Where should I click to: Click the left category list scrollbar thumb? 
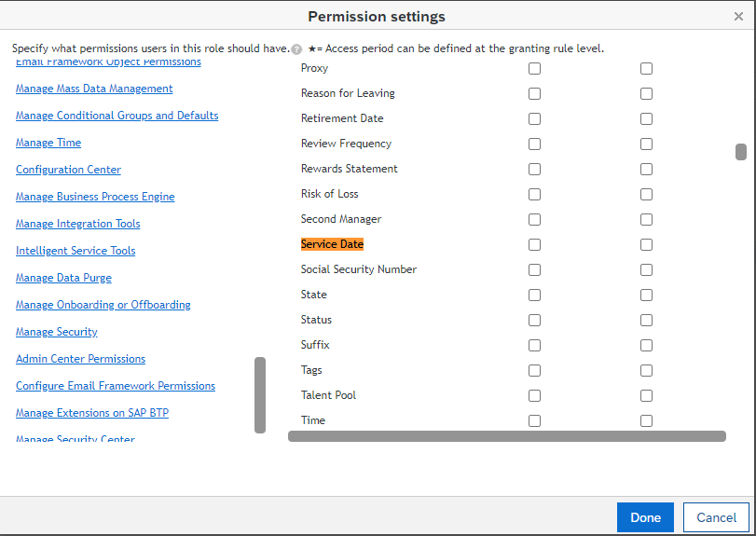pyautogui.click(x=260, y=394)
